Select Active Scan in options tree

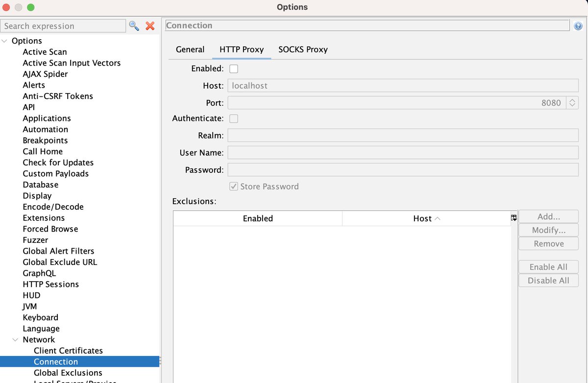point(45,52)
